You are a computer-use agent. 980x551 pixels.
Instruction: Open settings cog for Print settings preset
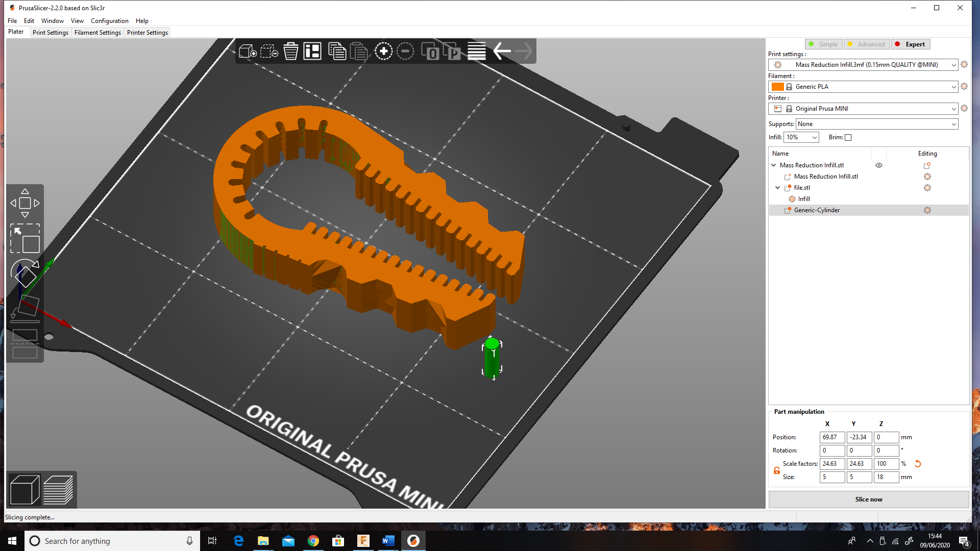tap(964, 64)
